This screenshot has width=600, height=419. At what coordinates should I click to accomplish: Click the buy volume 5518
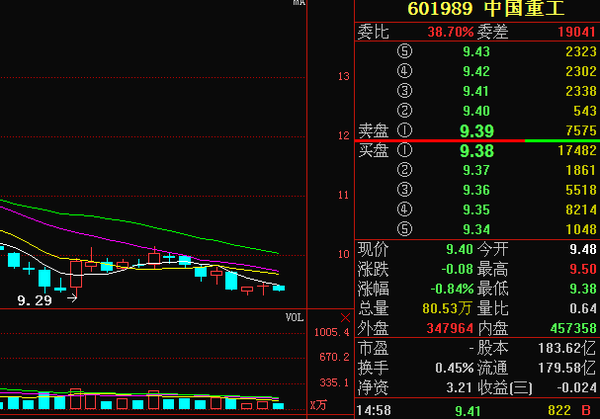coord(581,190)
